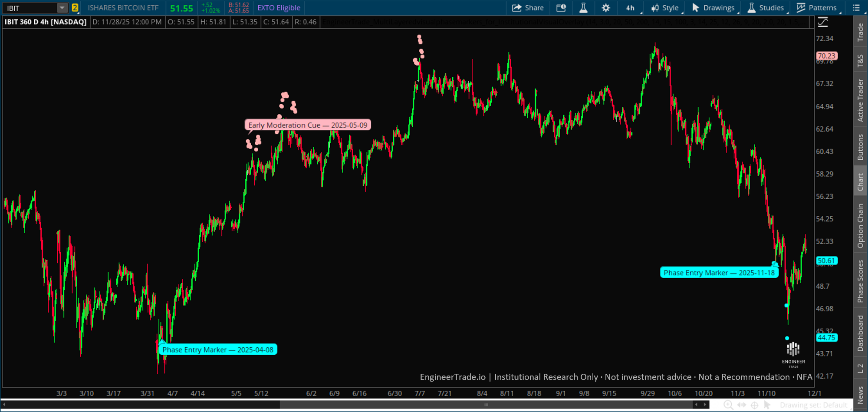The height and width of the screenshot is (412, 868).
Task: Toggle the yellow number 2 chart link badge
Action: tap(75, 7)
